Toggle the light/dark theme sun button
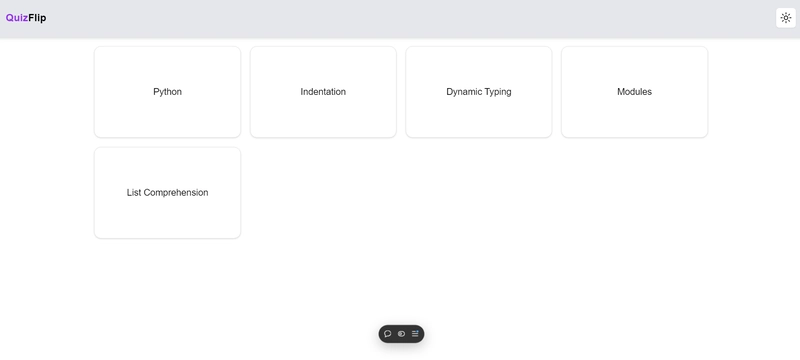 tap(786, 18)
